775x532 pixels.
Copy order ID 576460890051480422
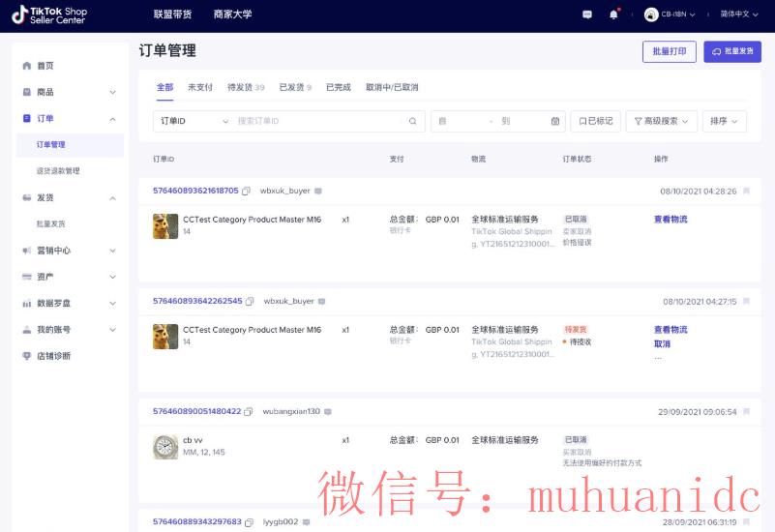(x=249, y=411)
